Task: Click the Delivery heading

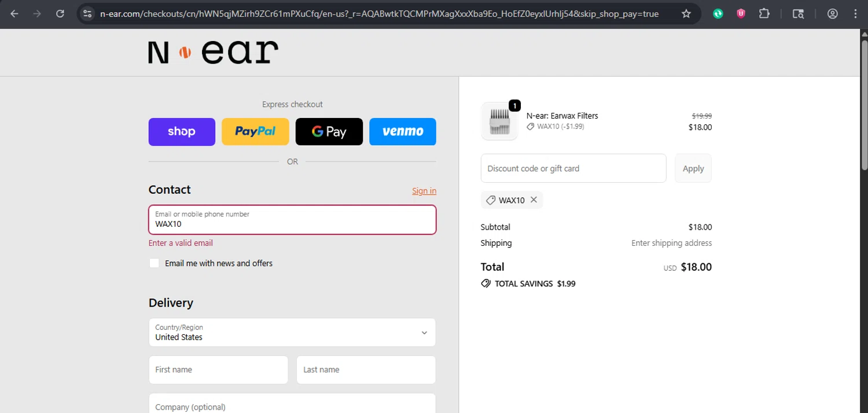Action: [171, 303]
